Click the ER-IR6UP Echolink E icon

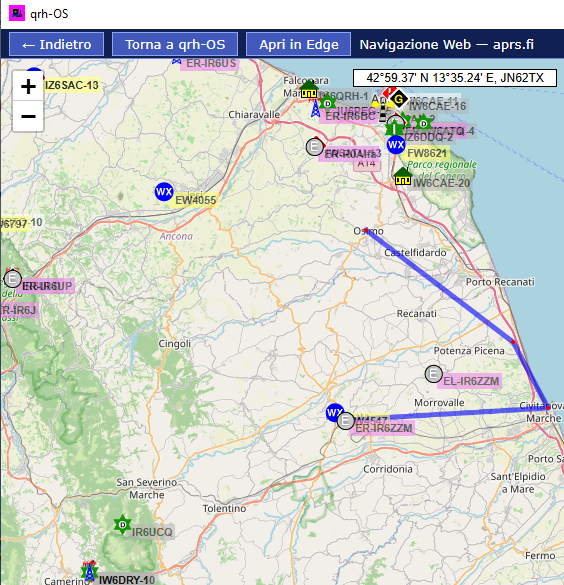pyautogui.click(x=13, y=279)
